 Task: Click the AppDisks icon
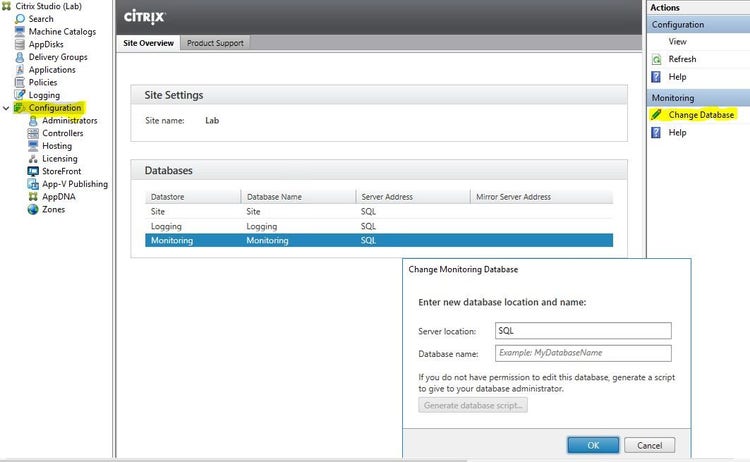(20, 44)
